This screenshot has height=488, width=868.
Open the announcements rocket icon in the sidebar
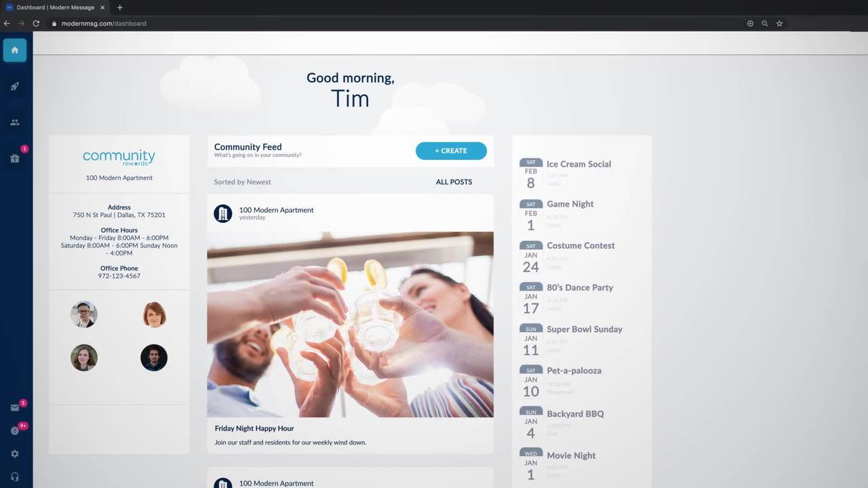tap(14, 86)
